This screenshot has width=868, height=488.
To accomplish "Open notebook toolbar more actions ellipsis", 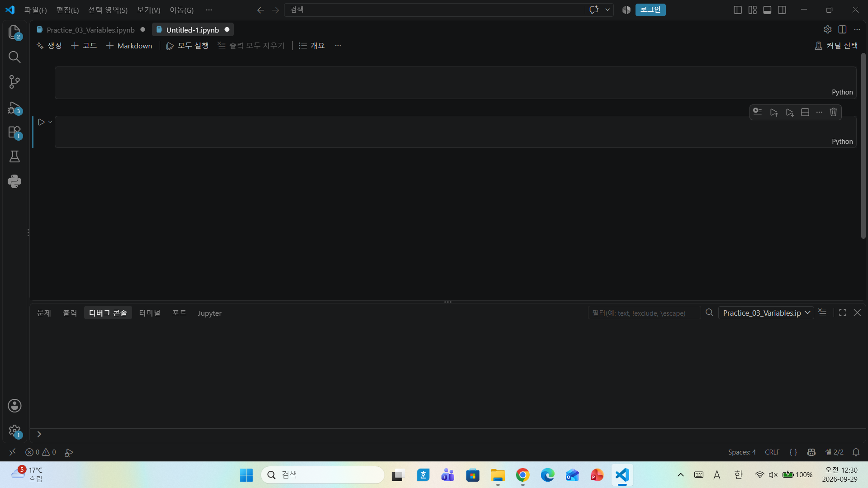I will (x=338, y=46).
